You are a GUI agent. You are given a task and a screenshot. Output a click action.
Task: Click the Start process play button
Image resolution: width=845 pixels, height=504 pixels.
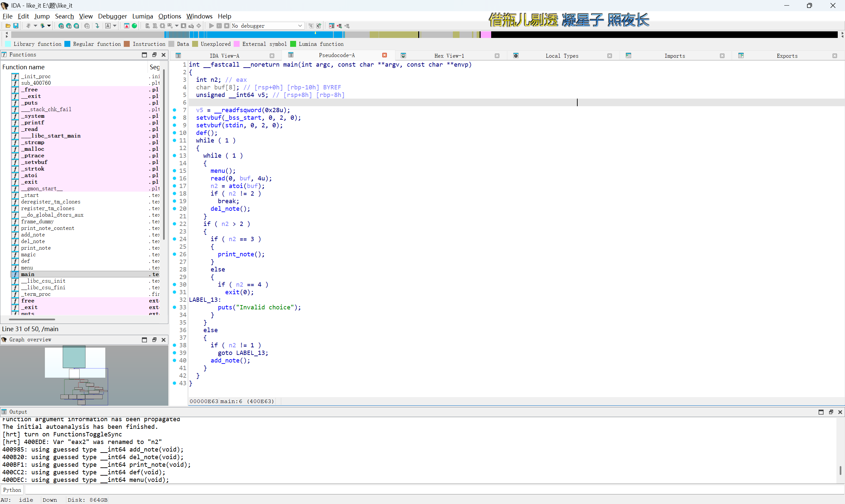[x=211, y=26]
